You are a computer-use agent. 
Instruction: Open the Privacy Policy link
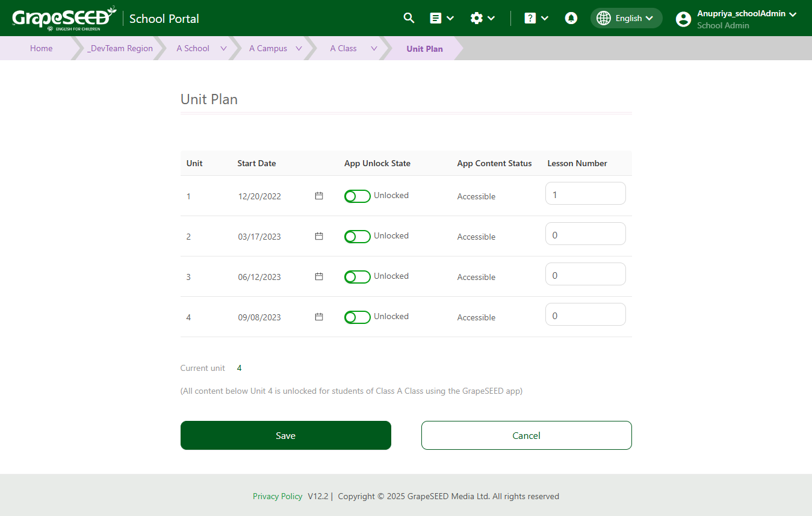click(x=277, y=497)
